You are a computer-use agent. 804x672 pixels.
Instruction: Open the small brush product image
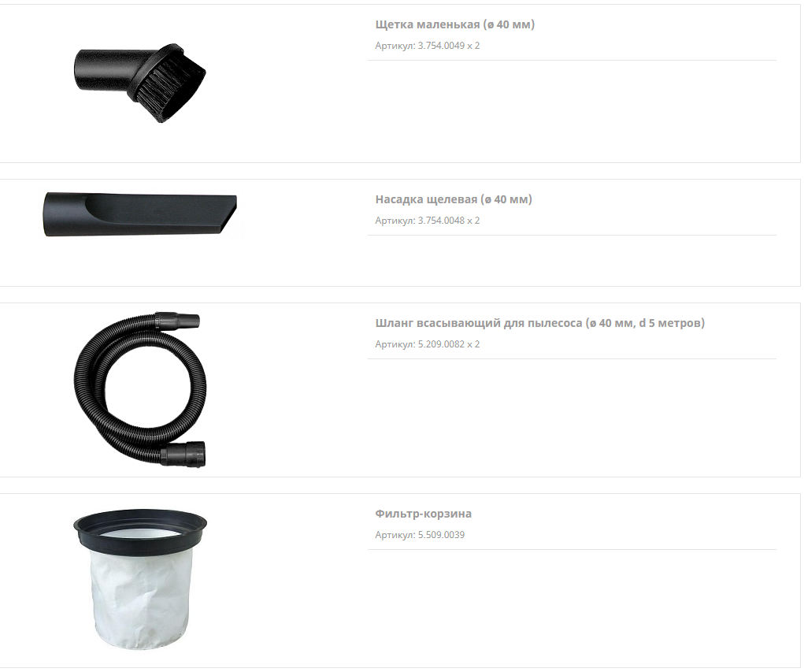click(x=139, y=83)
